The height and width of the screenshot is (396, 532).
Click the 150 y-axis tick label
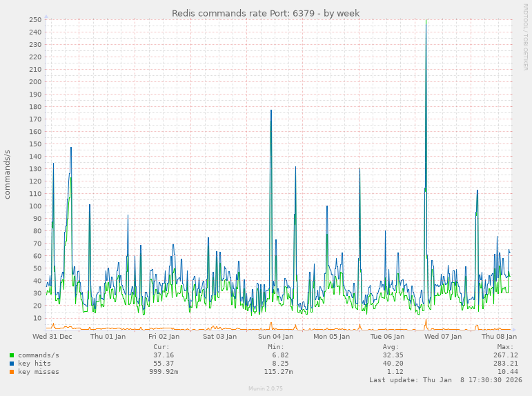pyautogui.click(x=35, y=144)
